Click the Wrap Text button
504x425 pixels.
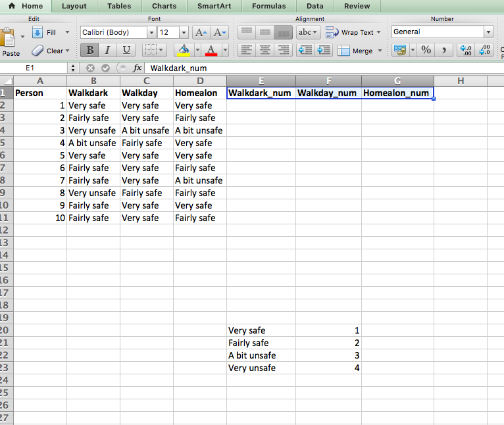pyautogui.click(x=357, y=32)
